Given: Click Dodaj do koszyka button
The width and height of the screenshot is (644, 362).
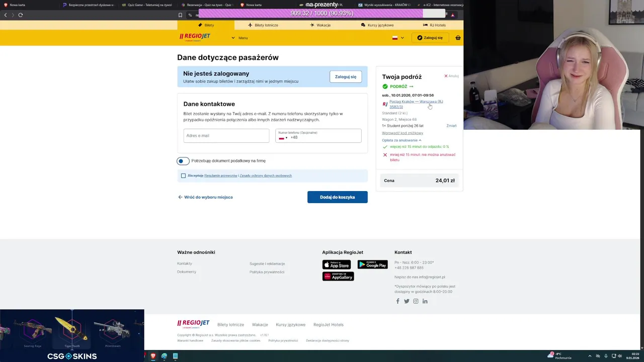Looking at the screenshot, I should point(338,197).
